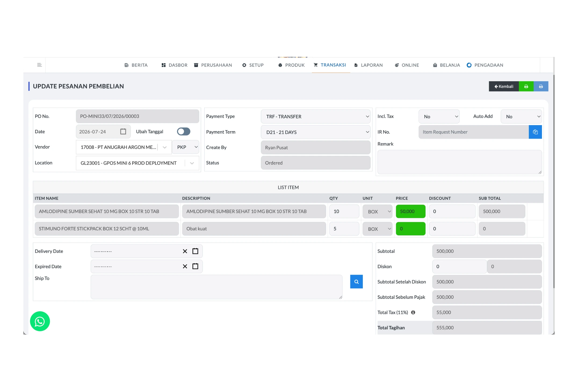Clear the Delivery Date with X icon
The height and width of the screenshot is (392, 578).
185,251
